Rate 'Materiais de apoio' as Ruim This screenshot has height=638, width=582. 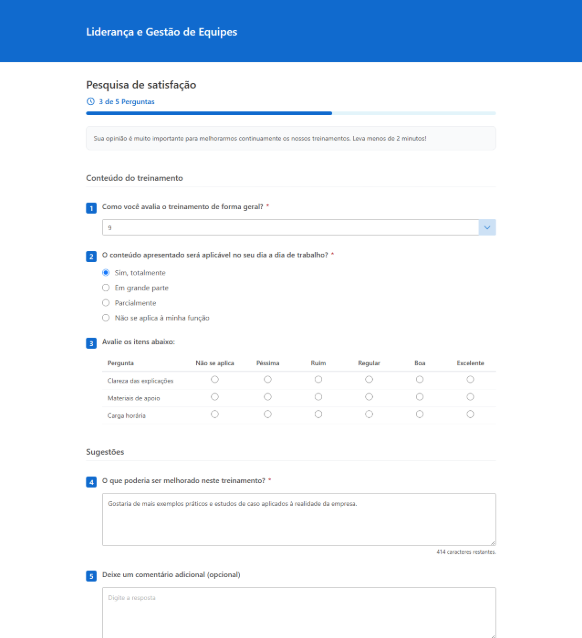(x=318, y=397)
